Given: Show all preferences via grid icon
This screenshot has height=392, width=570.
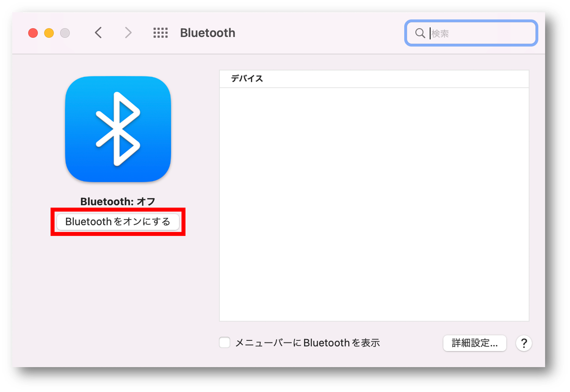Looking at the screenshot, I should click(x=161, y=33).
